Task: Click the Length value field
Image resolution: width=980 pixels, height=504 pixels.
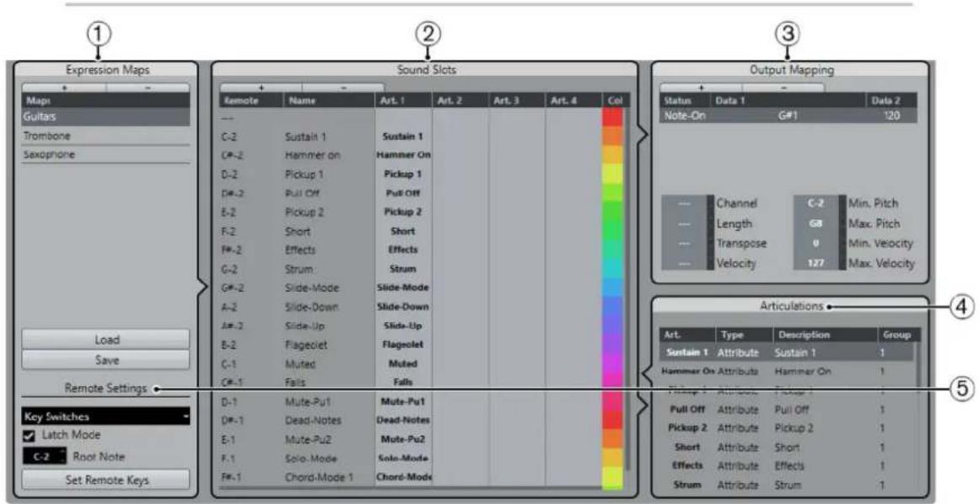Action: [685, 223]
